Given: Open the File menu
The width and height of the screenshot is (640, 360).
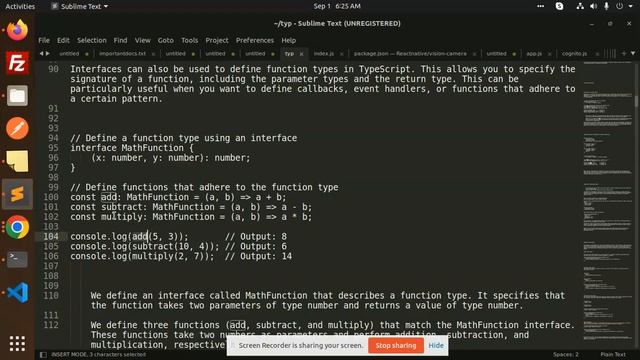Looking at the screenshot, I should click(x=44, y=40).
